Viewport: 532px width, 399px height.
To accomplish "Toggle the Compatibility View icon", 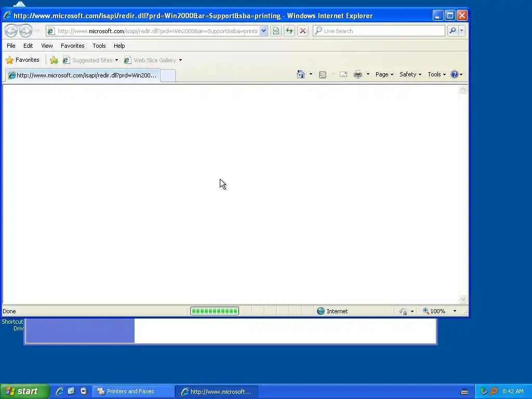I will pos(276,31).
